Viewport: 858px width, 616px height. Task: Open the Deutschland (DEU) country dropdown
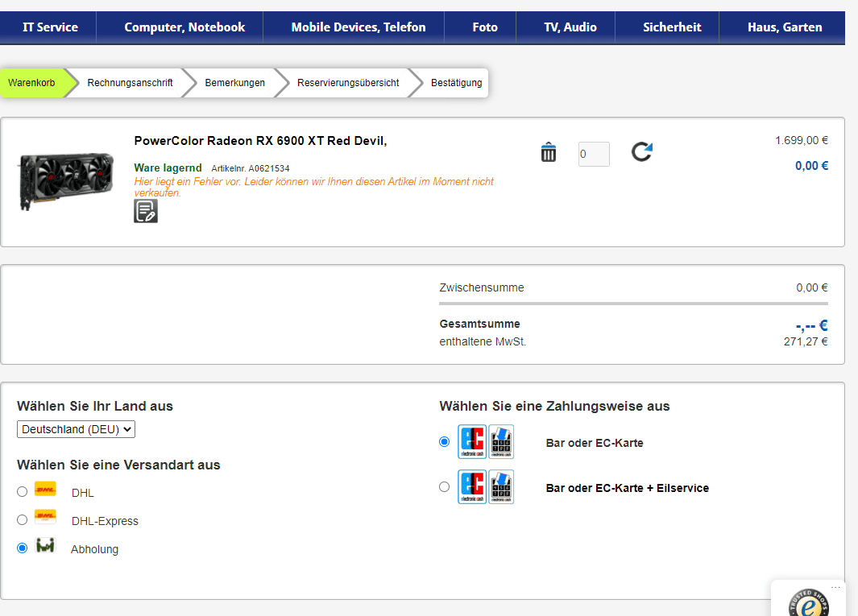click(76, 429)
